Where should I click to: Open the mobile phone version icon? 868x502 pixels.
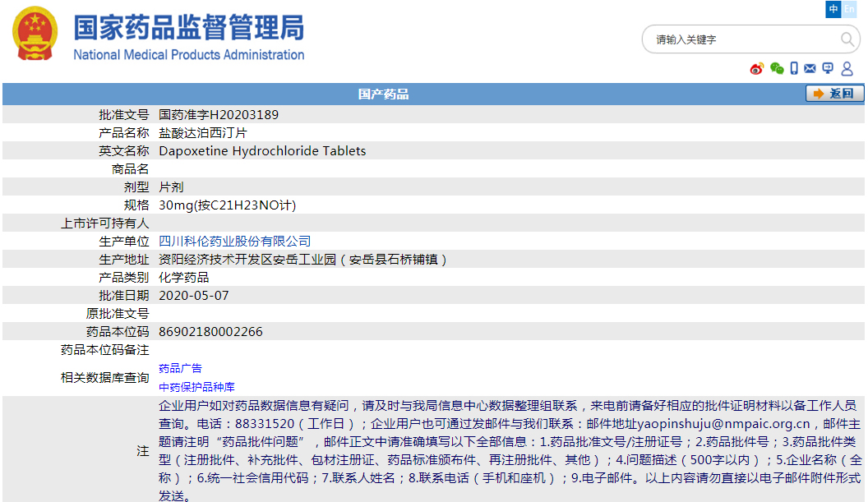tap(794, 69)
